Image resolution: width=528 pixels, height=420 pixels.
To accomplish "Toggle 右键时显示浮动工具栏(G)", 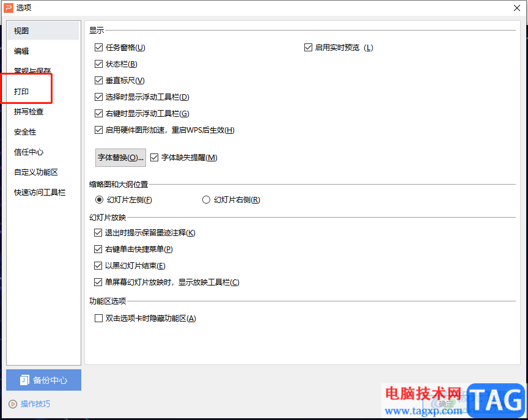I will coord(98,114).
